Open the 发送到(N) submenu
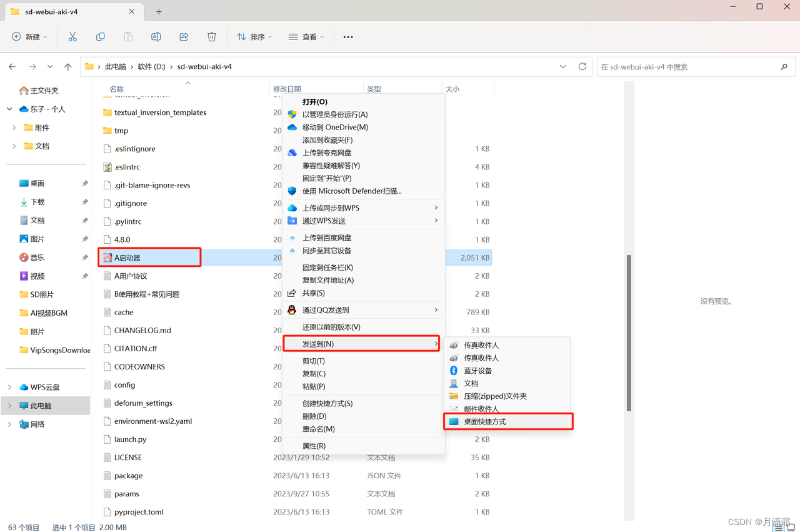 361,344
